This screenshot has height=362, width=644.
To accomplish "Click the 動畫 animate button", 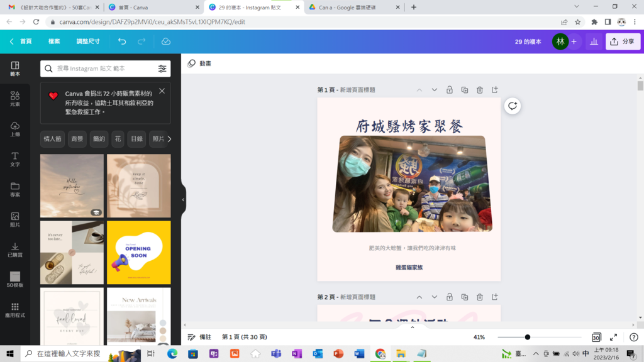I will (199, 63).
